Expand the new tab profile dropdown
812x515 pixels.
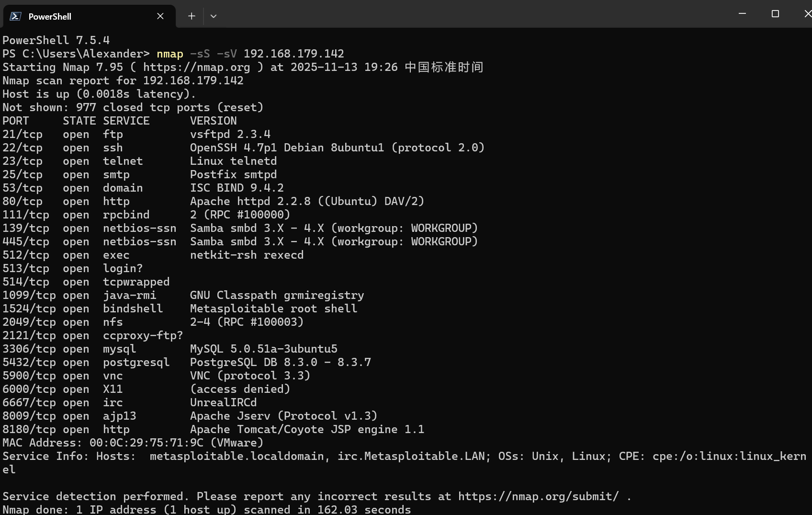[214, 16]
